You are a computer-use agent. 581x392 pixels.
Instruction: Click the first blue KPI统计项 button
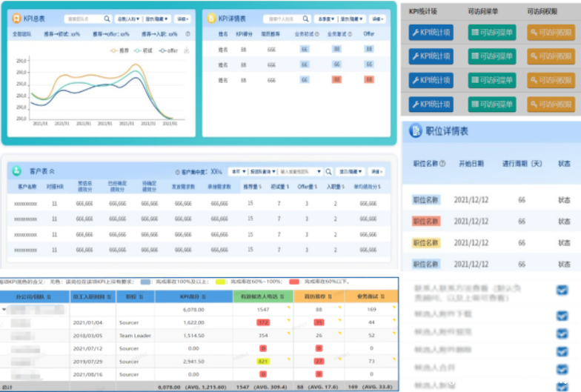[x=431, y=32]
